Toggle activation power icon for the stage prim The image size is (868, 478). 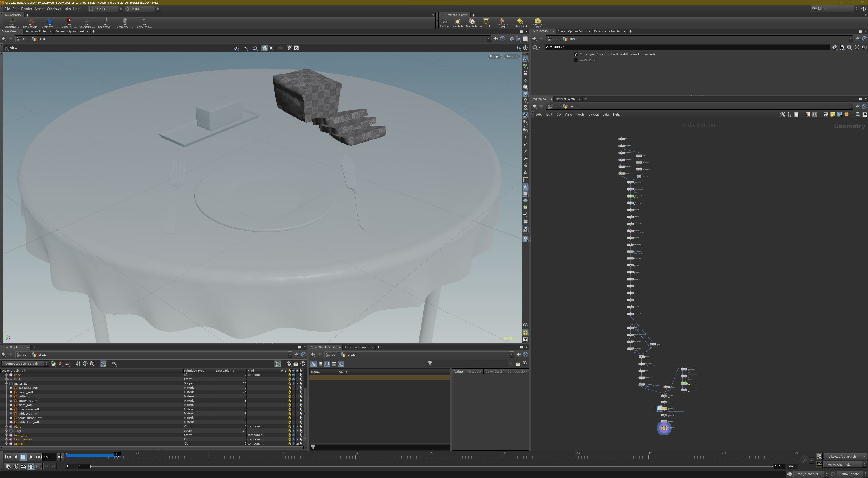(x=289, y=431)
